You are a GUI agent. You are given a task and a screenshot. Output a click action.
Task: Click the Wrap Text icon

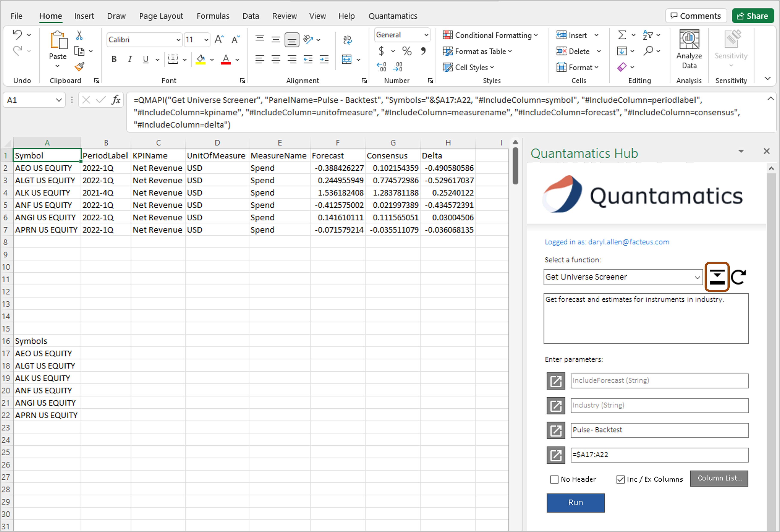[348, 40]
